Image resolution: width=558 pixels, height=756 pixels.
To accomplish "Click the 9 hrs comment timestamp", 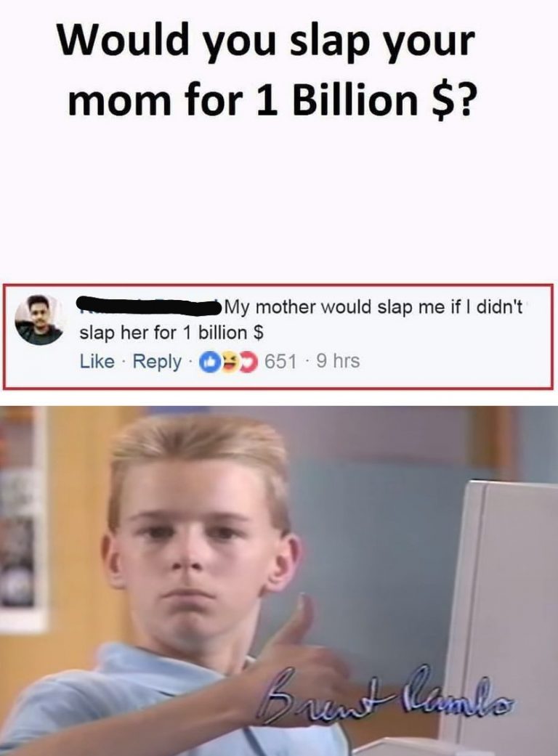I will pos(338,361).
